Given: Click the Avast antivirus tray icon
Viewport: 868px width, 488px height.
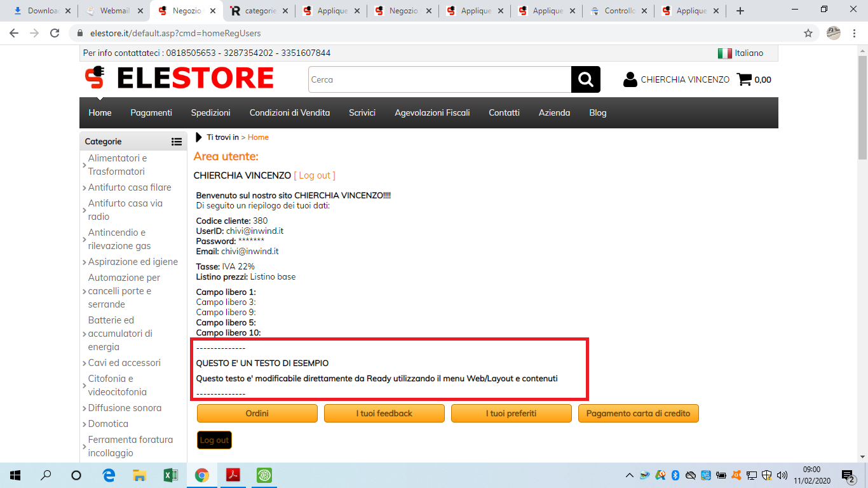Looking at the screenshot, I should point(736,475).
